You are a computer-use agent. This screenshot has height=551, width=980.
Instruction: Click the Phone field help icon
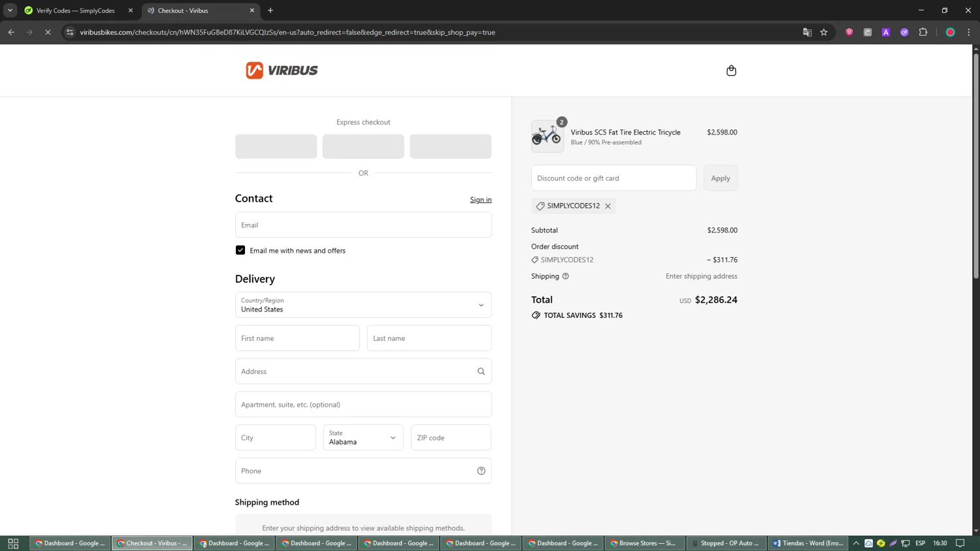481,471
